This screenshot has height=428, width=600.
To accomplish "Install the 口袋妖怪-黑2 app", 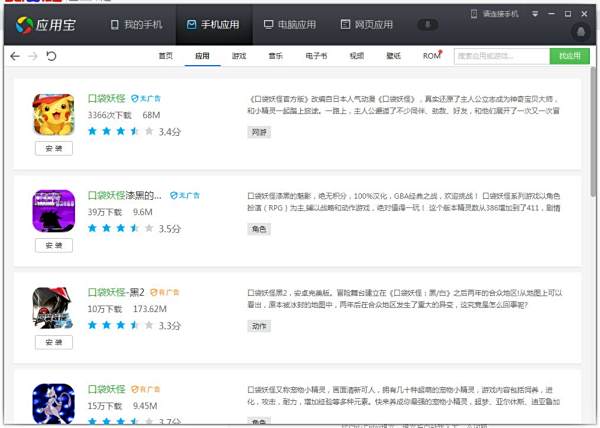I will [x=54, y=342].
